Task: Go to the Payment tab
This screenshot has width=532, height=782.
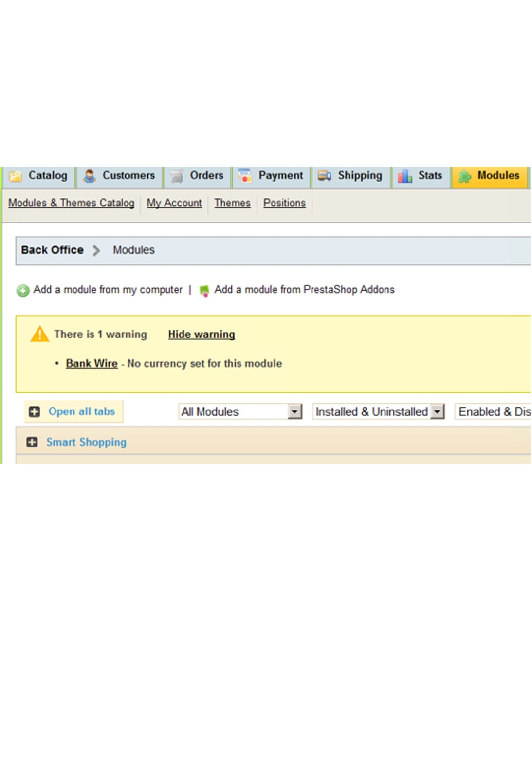Action: pyautogui.click(x=271, y=176)
